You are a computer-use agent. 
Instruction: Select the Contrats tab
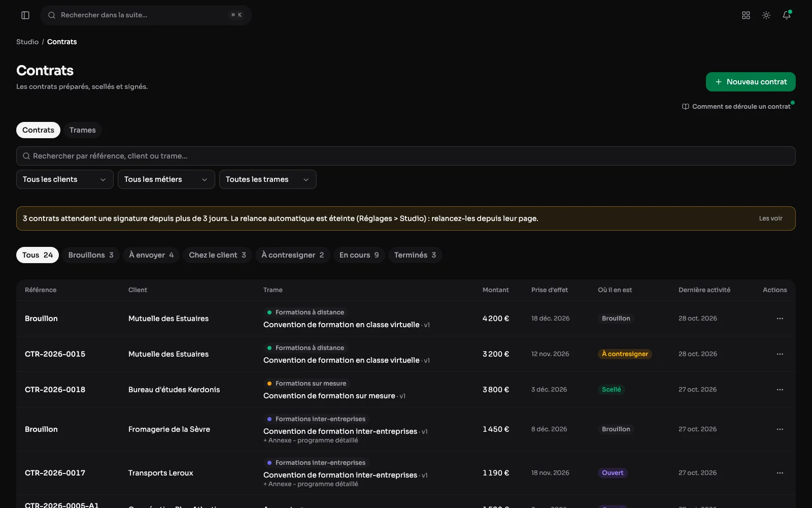(x=38, y=130)
